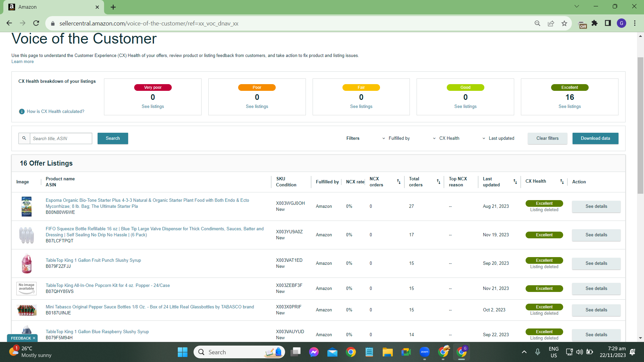
Task: Click See listings under Poor
Action: (x=257, y=107)
